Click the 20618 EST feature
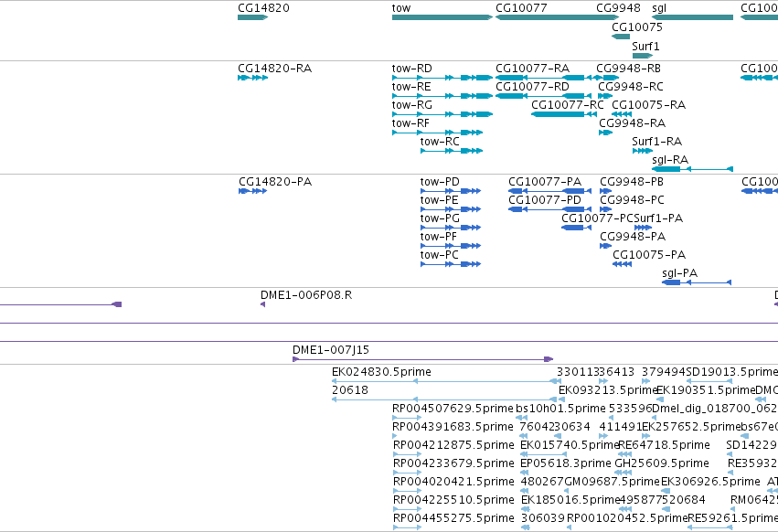This screenshot has width=778, height=532. [444, 399]
